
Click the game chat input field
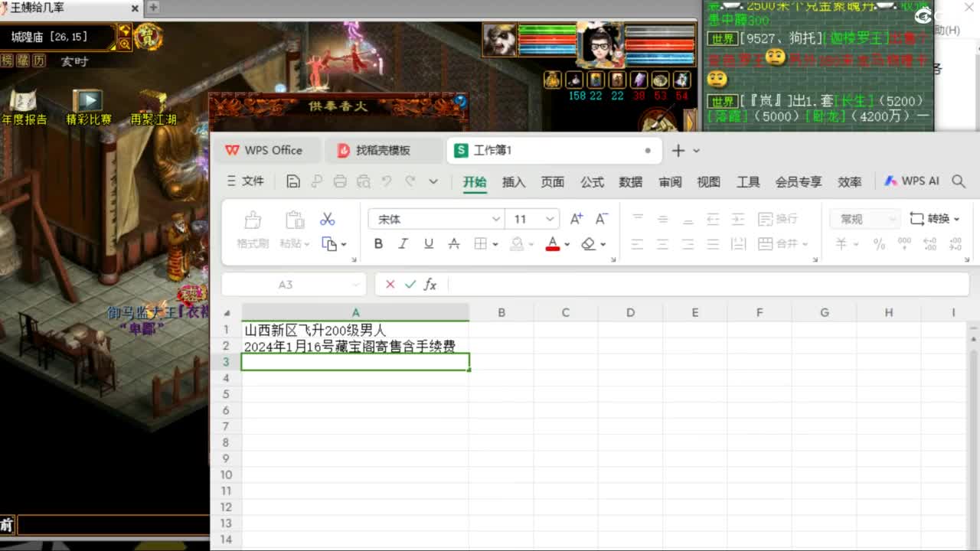[113, 525]
